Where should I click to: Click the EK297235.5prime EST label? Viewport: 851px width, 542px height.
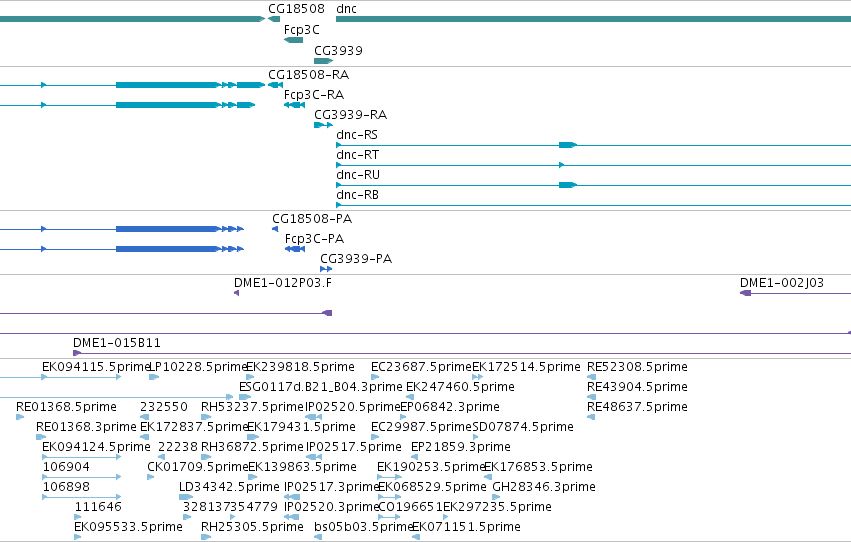tap(498, 508)
